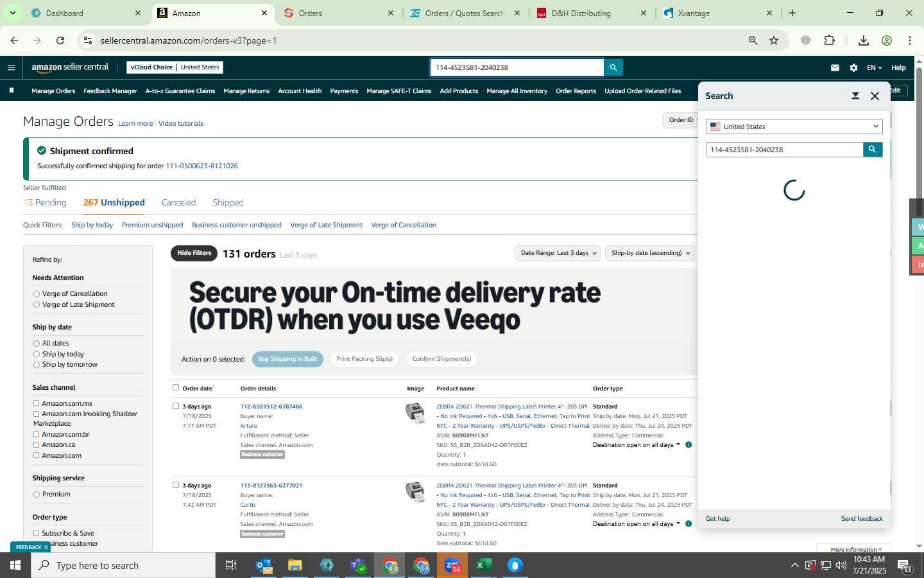924x578 pixels.
Task: Open the Seller Central hamburger menu
Action: [11, 67]
